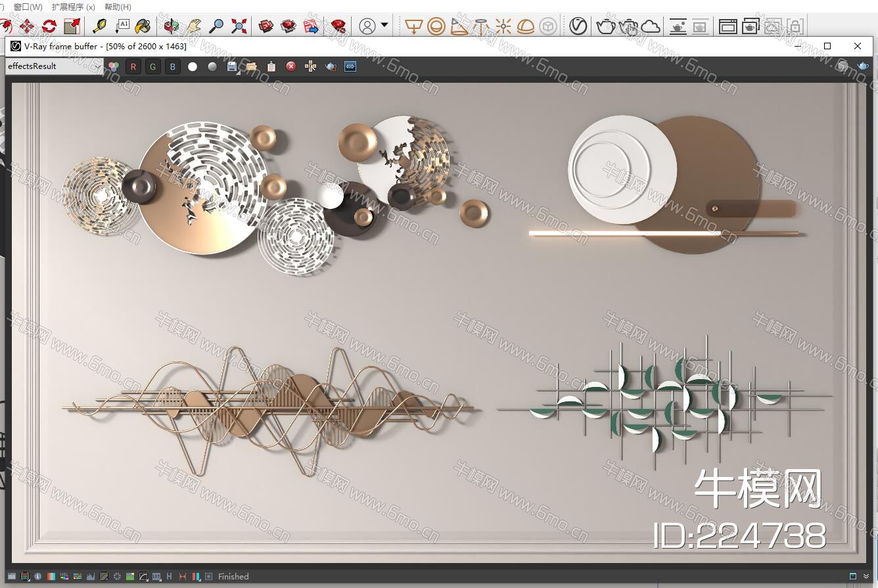Expand the user account dropdown arrow

384,26
